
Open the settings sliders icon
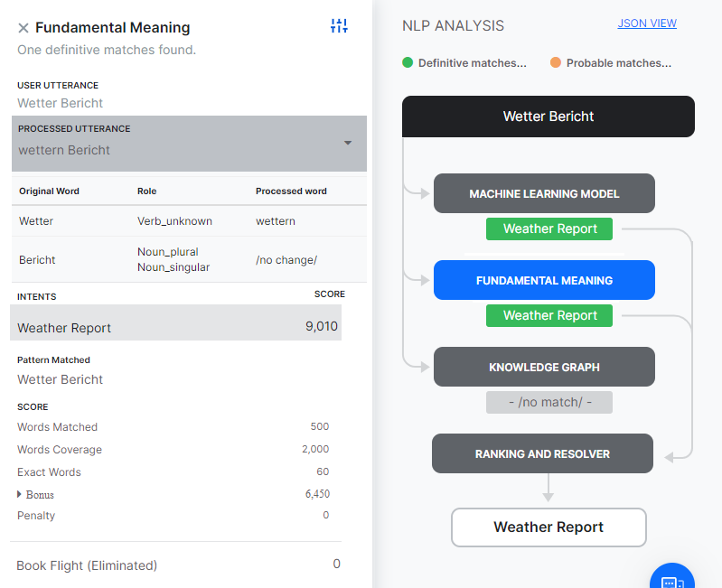[x=339, y=26]
